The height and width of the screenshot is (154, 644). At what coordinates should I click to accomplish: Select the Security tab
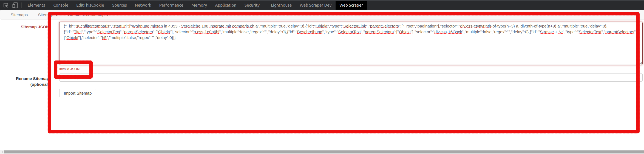pyautogui.click(x=252, y=5)
